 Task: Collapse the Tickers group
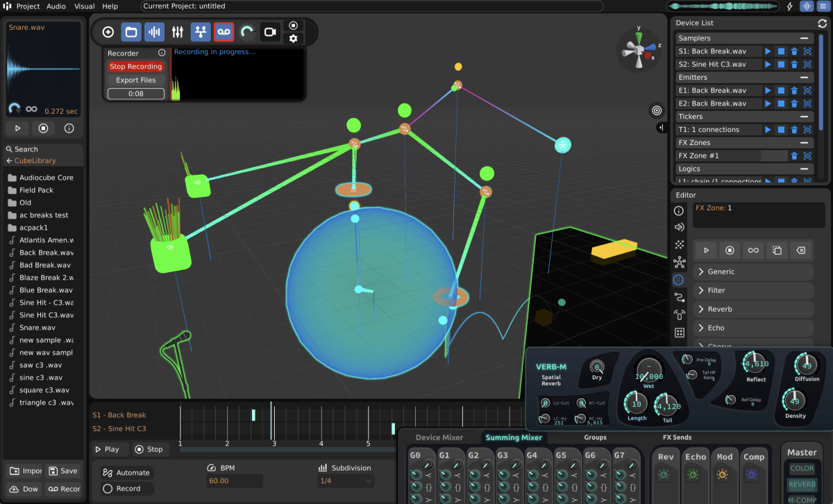[x=803, y=117]
